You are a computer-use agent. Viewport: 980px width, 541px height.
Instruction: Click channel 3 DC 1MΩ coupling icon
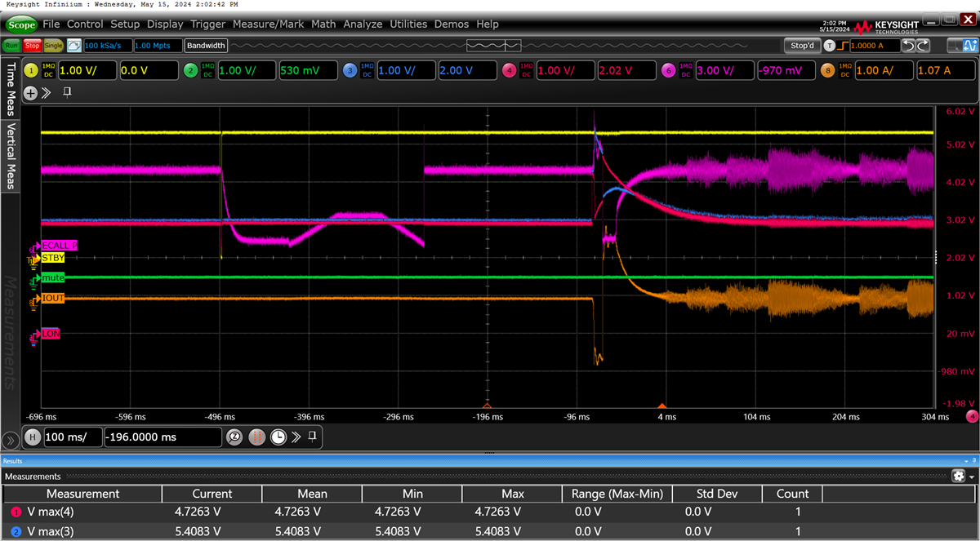367,71
